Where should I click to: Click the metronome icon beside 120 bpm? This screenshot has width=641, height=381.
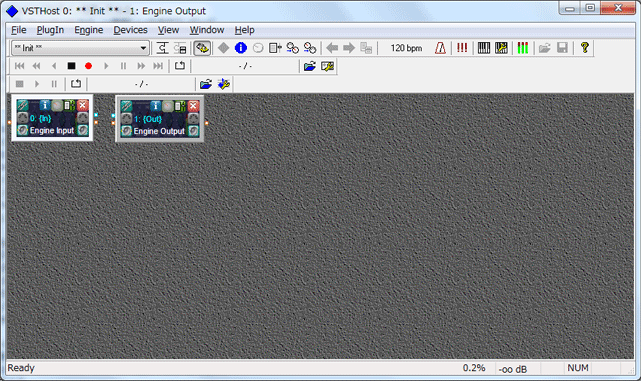coord(440,48)
